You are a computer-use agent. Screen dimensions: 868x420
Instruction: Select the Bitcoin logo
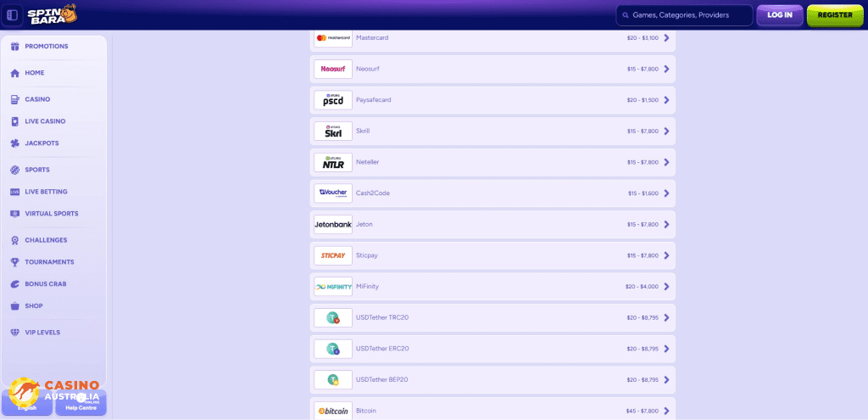point(333,412)
